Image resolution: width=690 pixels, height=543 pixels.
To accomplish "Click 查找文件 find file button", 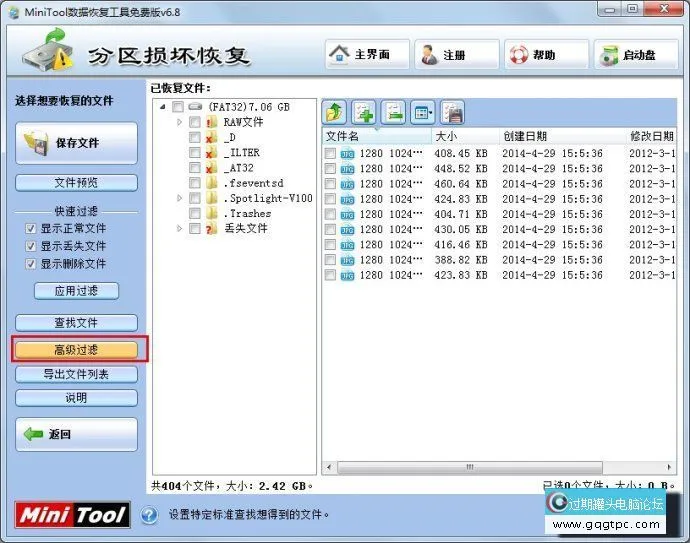I will point(77,323).
